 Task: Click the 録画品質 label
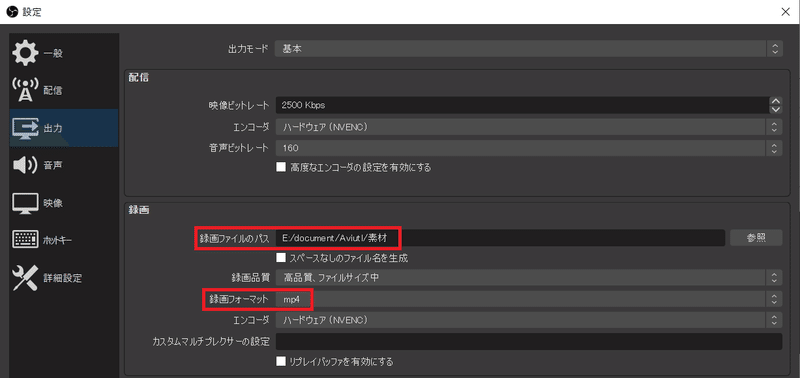pyautogui.click(x=250, y=278)
